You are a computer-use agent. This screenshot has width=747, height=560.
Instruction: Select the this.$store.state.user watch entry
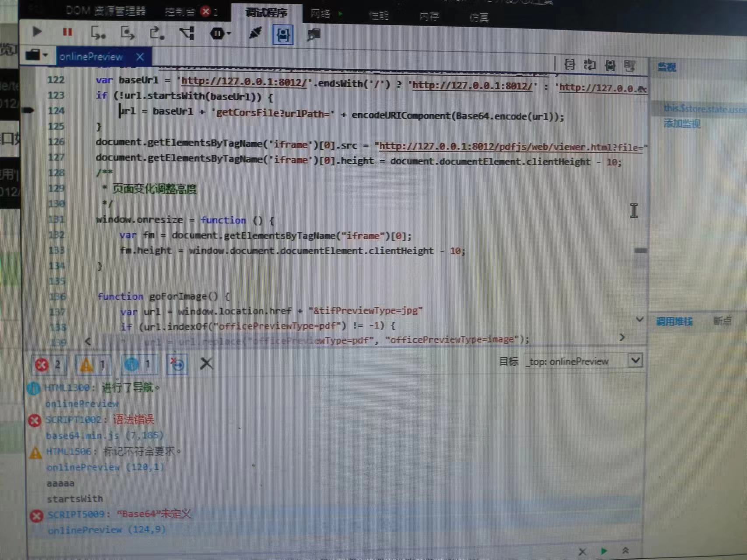coord(704,108)
